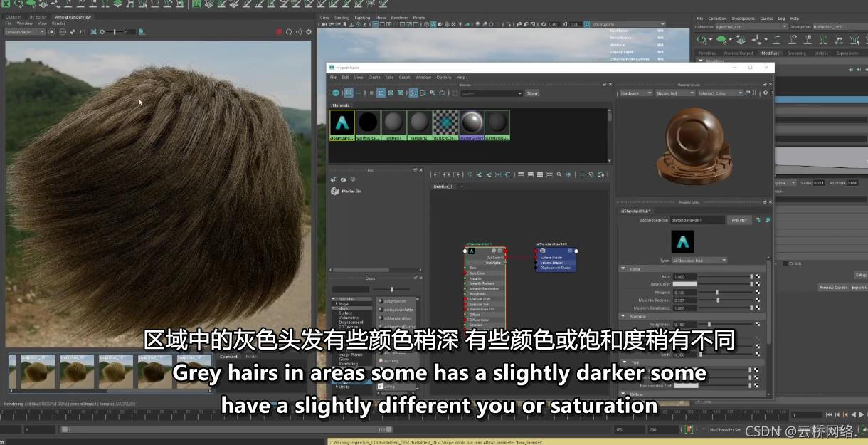Viewport: 868px width, 445px height.
Task: Pause the Material Viewer render
Action: [x=756, y=93]
